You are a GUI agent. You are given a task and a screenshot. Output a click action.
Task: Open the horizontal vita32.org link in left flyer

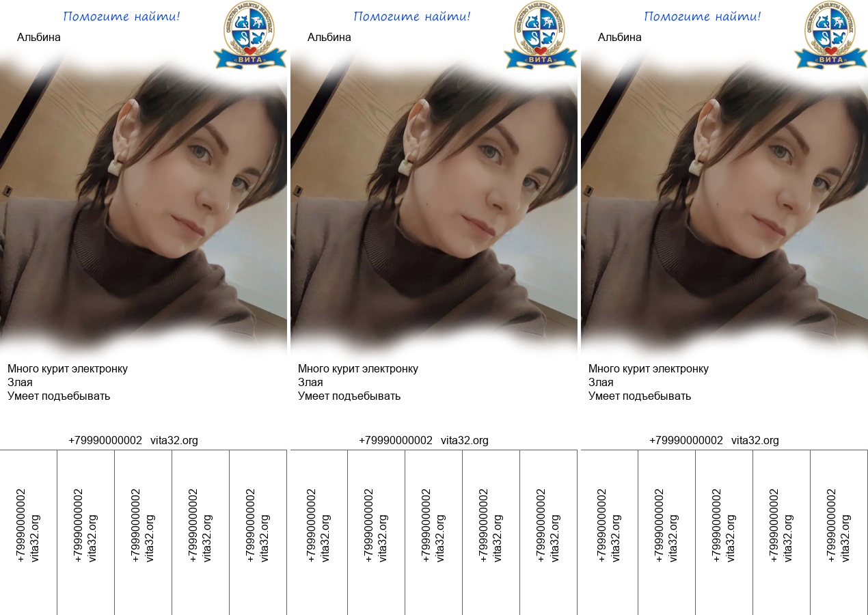[x=174, y=441]
